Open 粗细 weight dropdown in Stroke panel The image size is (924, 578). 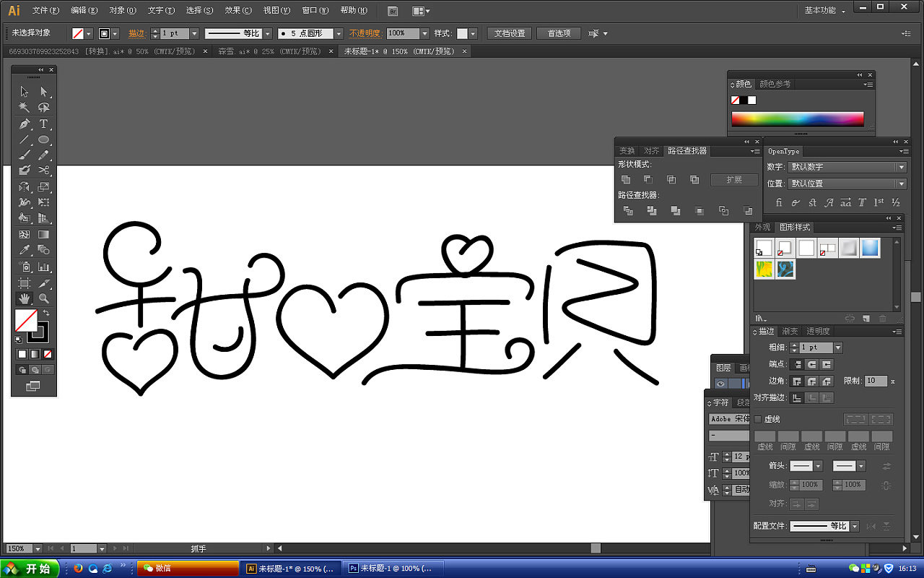[838, 348]
